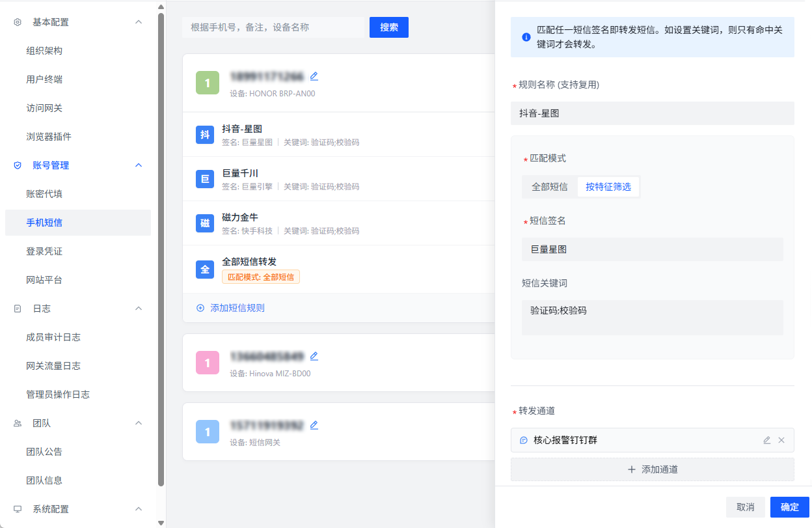Click the 全 rule icon
The image size is (812, 528).
[205, 269]
